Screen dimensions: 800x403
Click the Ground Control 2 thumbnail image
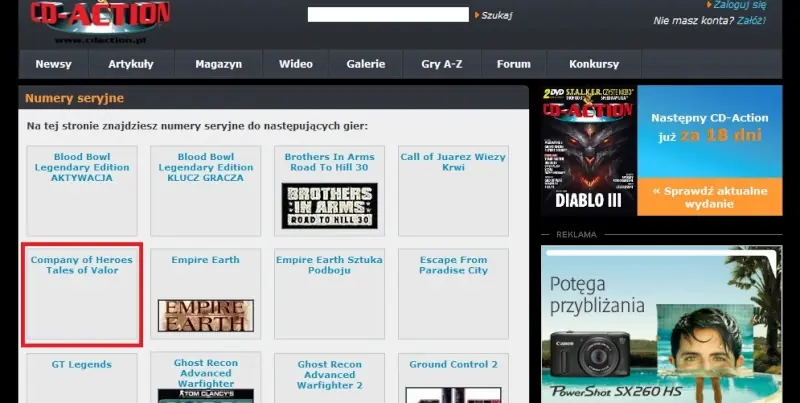tap(454, 395)
